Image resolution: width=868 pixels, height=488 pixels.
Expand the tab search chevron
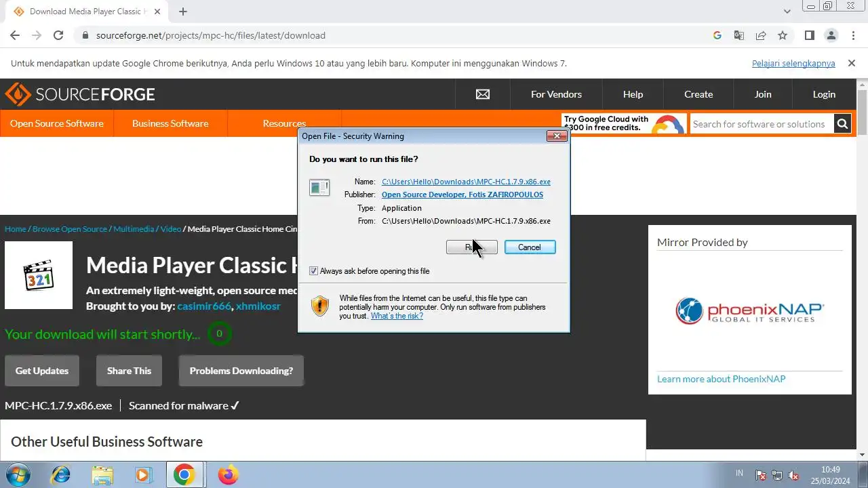787,12
